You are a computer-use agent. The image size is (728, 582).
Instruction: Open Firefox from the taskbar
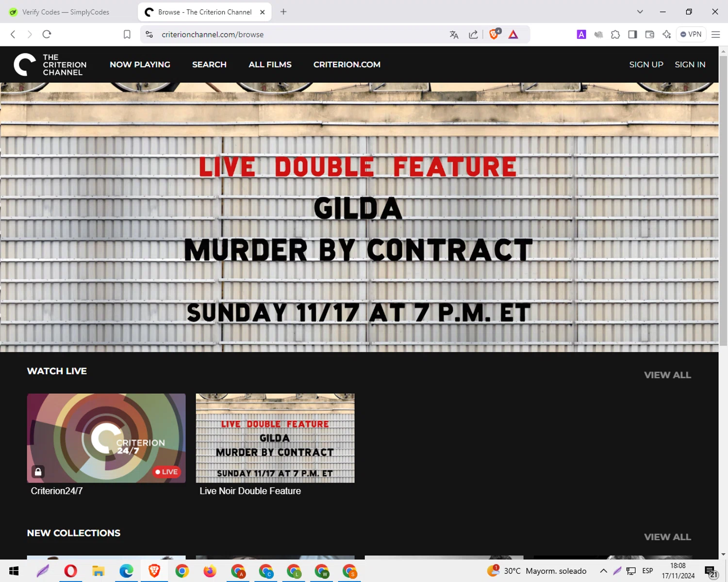[x=210, y=571]
